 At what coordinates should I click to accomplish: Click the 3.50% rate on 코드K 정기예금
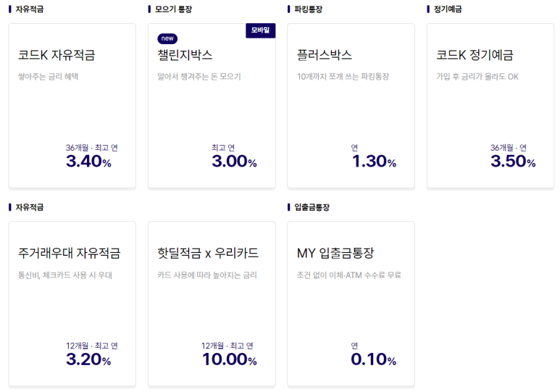[x=513, y=162]
